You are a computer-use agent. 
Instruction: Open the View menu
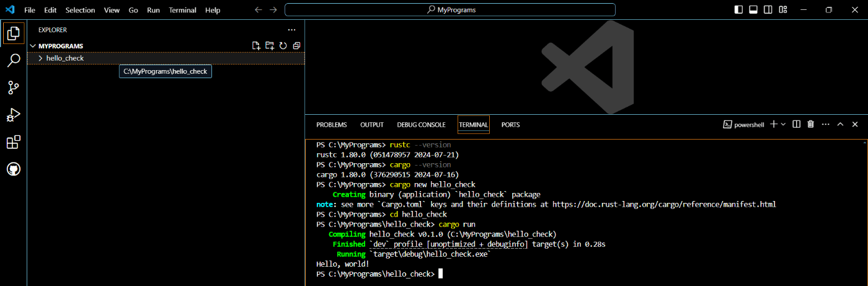(x=112, y=10)
